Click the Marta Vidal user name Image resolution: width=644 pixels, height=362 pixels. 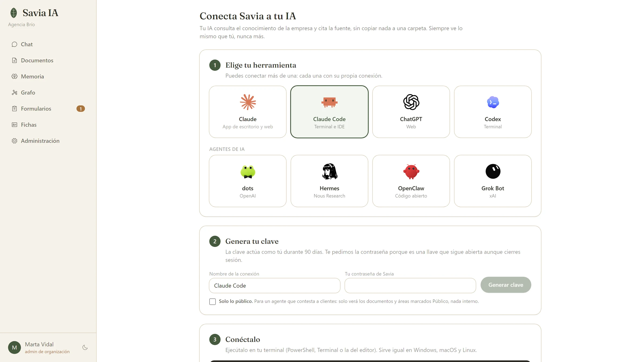pyautogui.click(x=39, y=344)
